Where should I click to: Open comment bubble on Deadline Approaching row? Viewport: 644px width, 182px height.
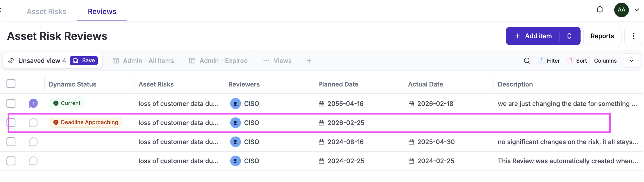coord(33,123)
